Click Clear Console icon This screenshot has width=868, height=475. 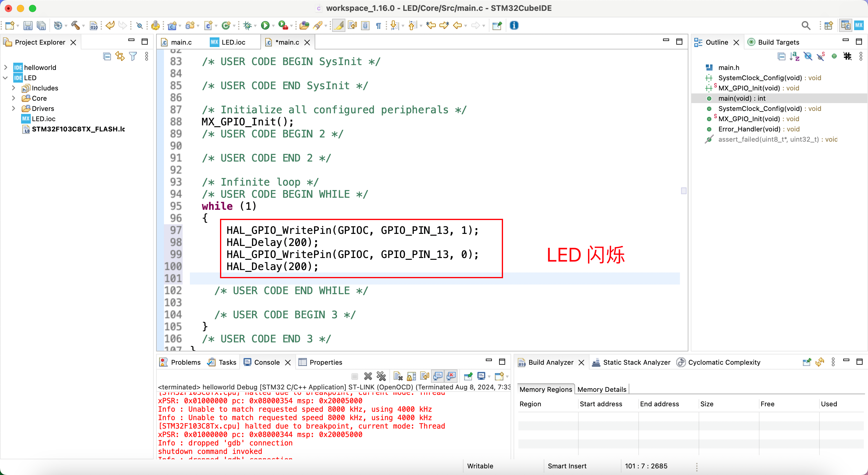[398, 376]
